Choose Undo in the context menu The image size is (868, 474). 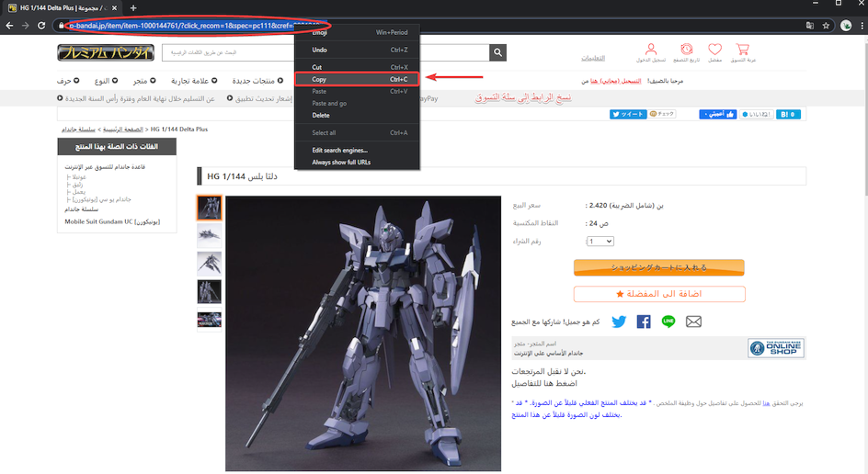357,50
